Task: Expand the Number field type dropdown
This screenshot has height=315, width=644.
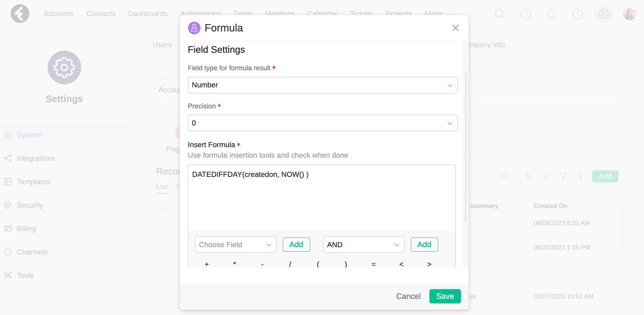Action: point(322,85)
